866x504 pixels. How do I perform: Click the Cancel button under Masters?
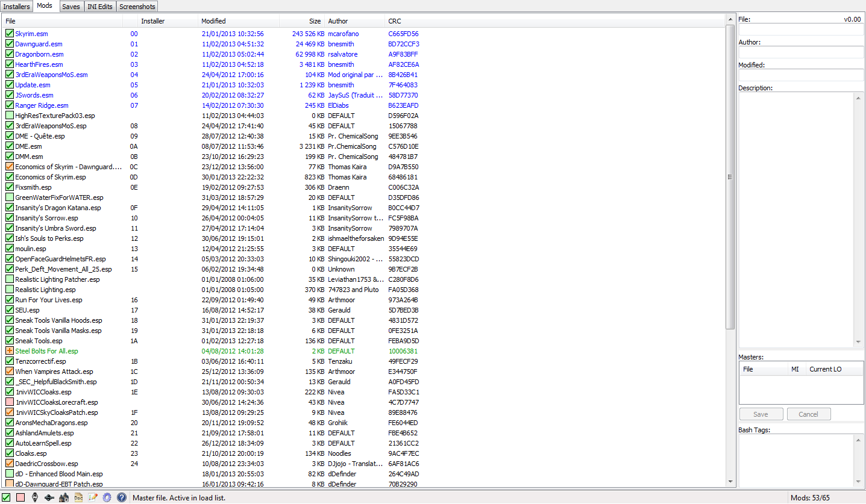point(809,414)
